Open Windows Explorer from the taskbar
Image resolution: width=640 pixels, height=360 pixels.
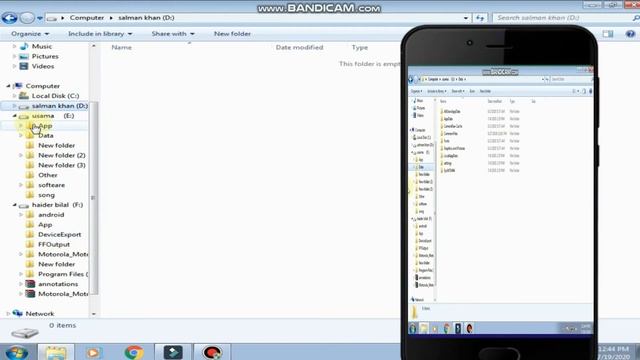[x=56, y=352]
